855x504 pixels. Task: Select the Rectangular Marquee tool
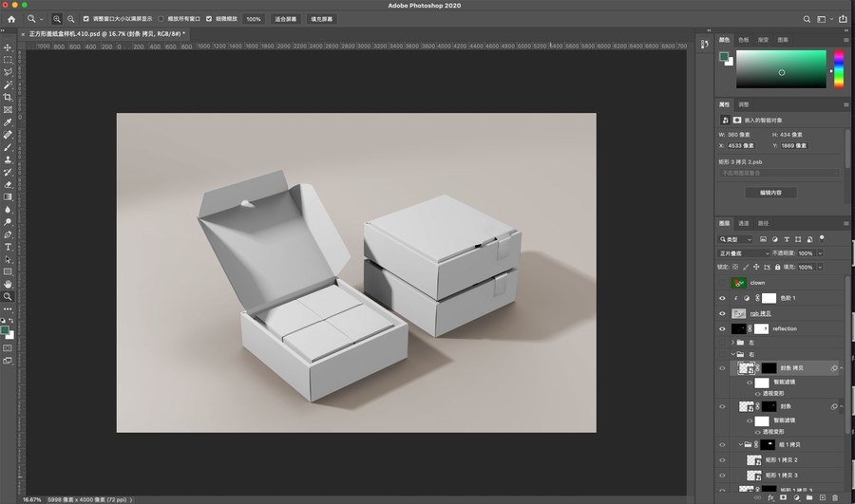(x=8, y=60)
